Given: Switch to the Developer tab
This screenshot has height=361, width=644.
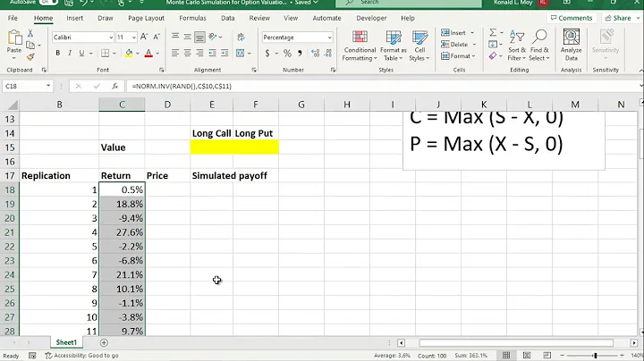Looking at the screenshot, I should (x=371, y=18).
